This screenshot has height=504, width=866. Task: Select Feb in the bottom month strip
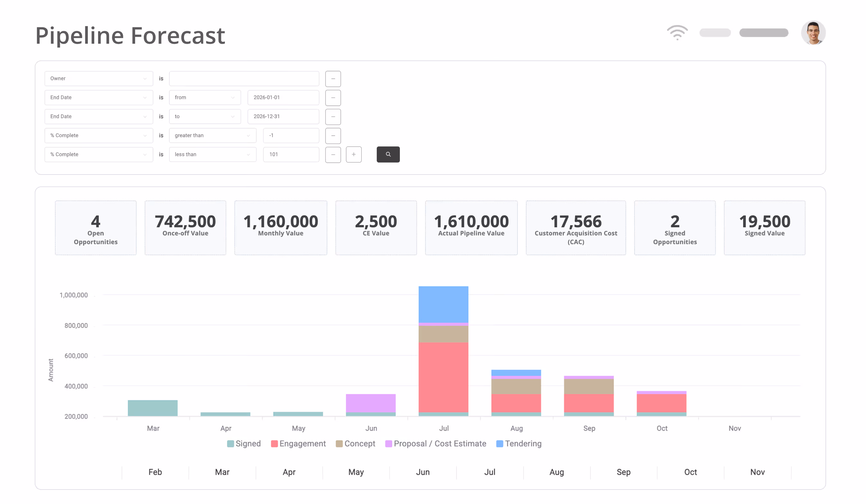[155, 472]
